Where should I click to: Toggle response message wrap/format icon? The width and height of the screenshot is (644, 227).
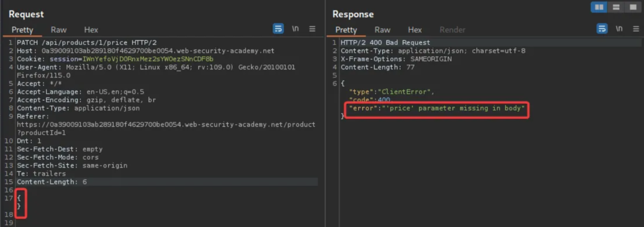coord(602,29)
